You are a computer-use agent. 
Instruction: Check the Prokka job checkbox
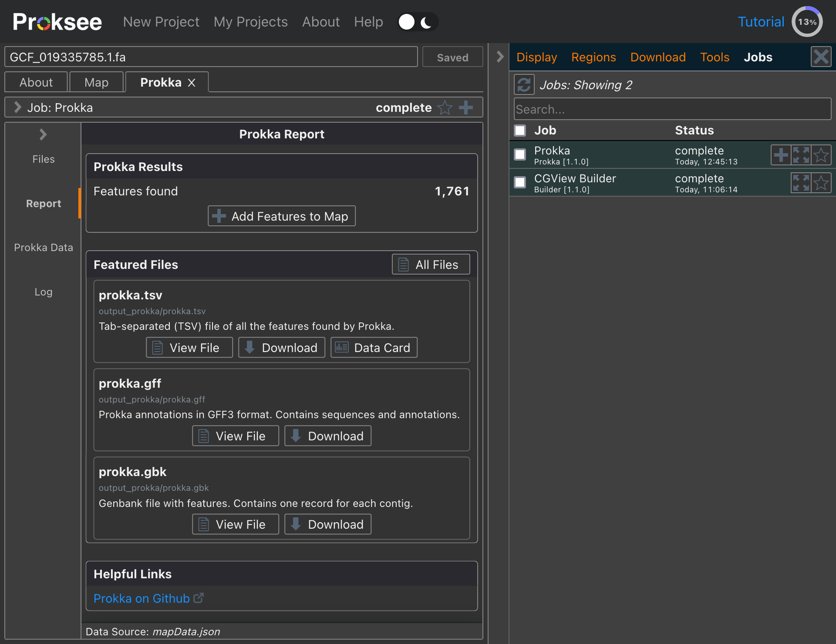(x=520, y=154)
